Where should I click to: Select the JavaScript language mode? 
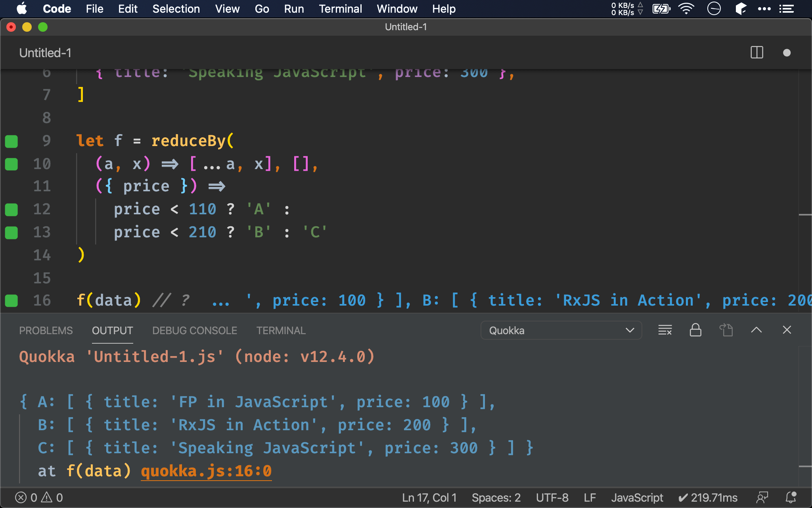pos(637,498)
